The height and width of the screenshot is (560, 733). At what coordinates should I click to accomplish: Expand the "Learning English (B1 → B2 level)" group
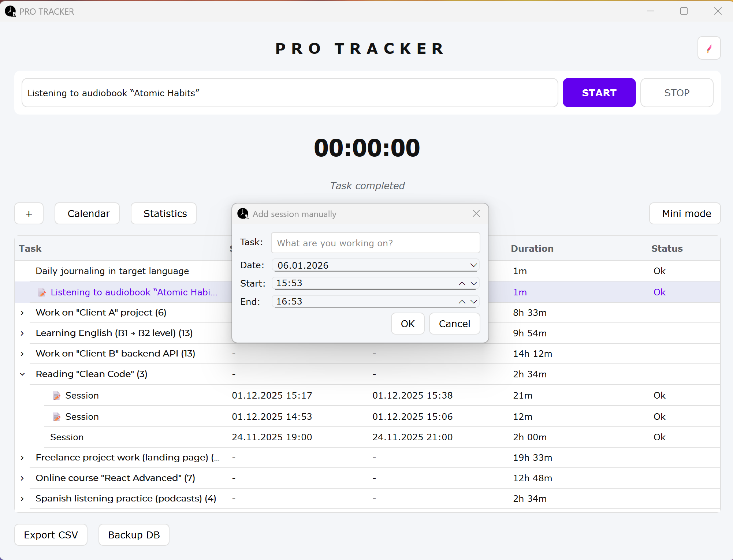pos(22,333)
